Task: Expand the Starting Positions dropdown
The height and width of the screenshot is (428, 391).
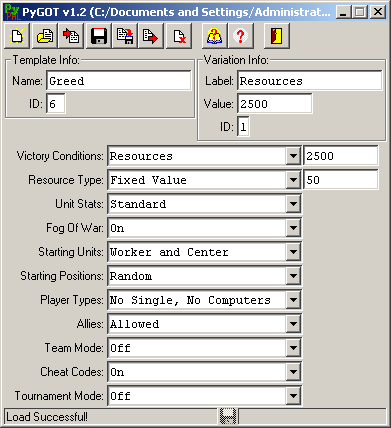Action: pos(293,276)
